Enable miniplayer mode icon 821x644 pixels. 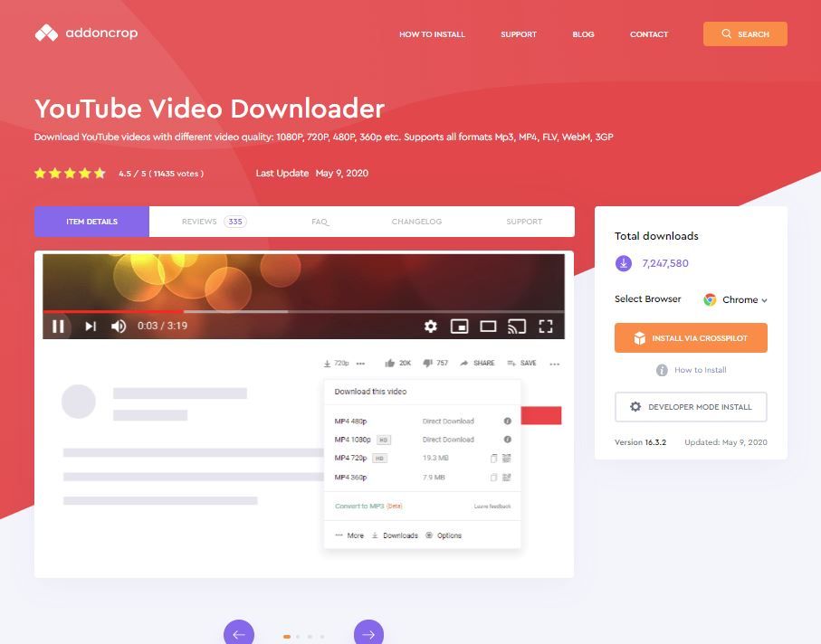click(459, 327)
